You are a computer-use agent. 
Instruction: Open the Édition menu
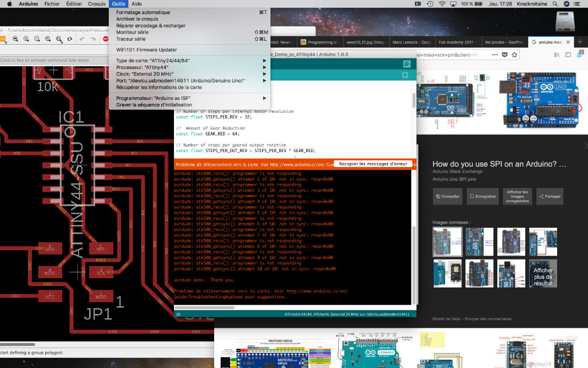point(74,4)
